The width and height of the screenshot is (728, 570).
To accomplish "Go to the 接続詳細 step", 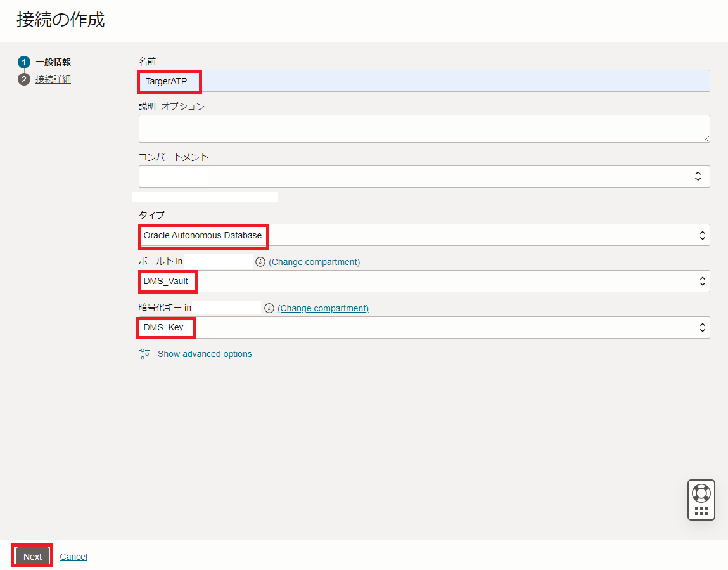I will [x=53, y=79].
